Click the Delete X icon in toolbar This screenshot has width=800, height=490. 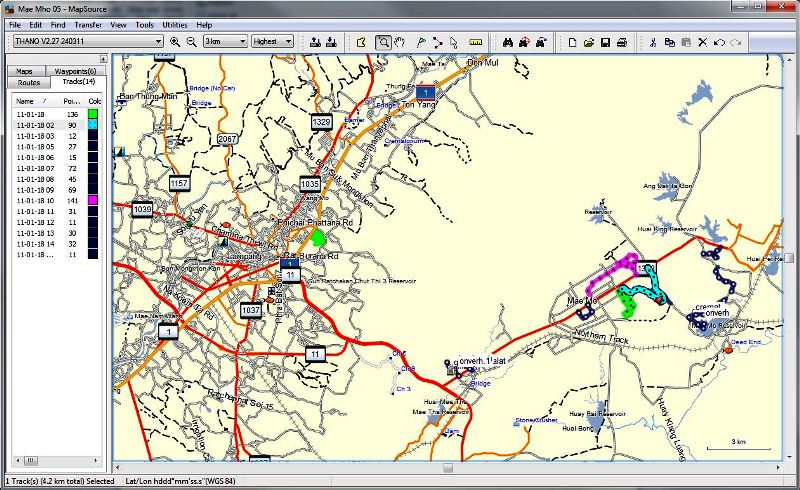click(x=703, y=42)
